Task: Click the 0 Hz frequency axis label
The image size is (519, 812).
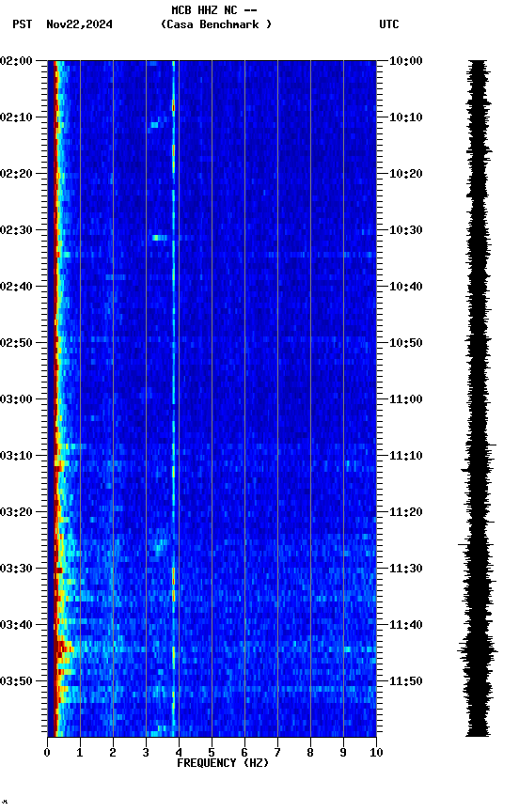Action: pos(47,753)
